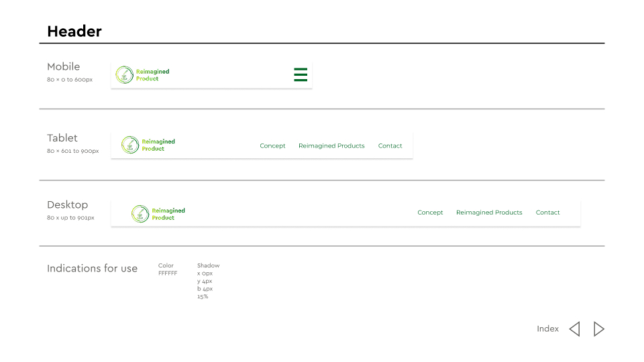Click the Indications for use heading
This screenshot has height=362, width=644.
click(x=92, y=269)
